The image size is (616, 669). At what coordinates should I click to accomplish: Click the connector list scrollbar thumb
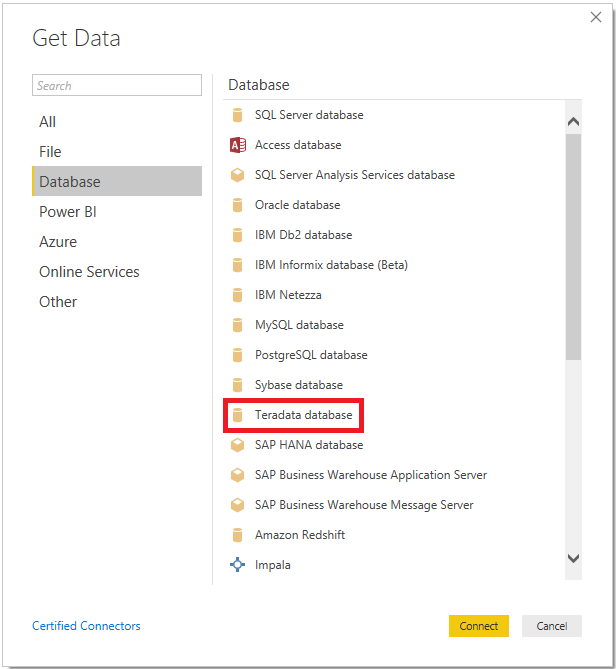click(x=573, y=247)
